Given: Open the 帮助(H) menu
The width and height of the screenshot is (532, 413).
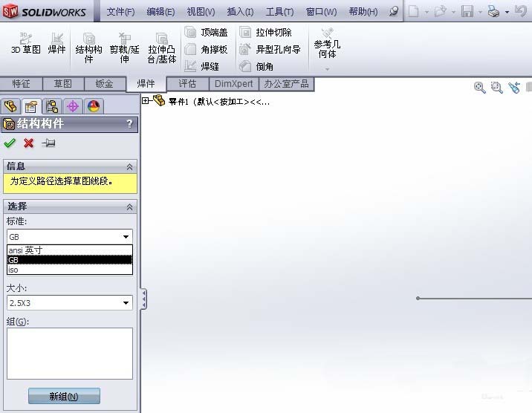Looking at the screenshot, I should coord(363,12).
